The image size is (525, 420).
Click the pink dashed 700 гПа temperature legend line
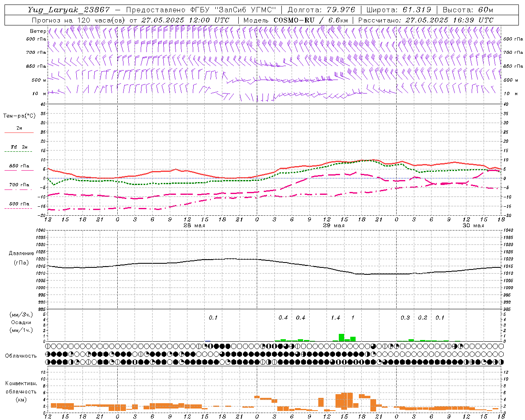coord(19,190)
